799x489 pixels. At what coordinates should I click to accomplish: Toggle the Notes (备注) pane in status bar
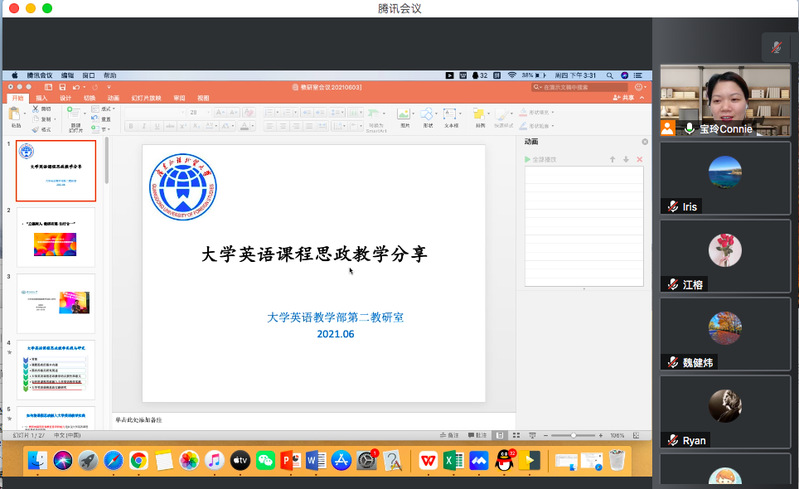[449, 436]
